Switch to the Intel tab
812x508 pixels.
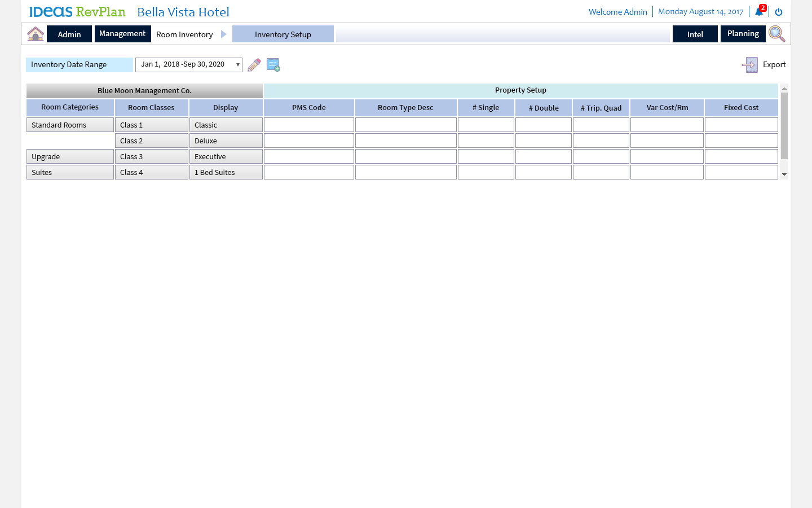695,34
